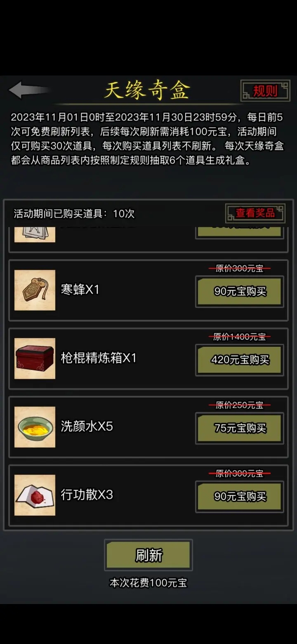Click 查看奖品 to view prizes
The width and height of the screenshot is (297, 644).
pos(255,213)
